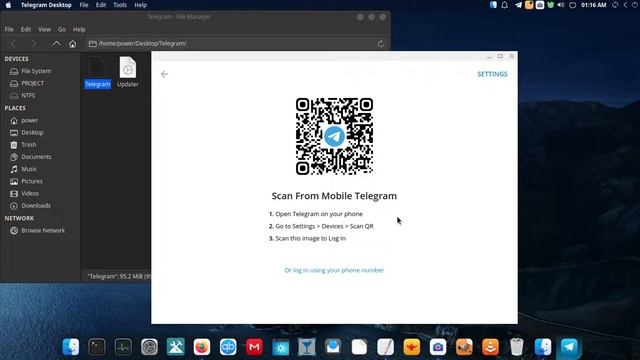The height and width of the screenshot is (360, 640).
Task: Click File Manager status bar Telegram text
Action: click(119, 276)
